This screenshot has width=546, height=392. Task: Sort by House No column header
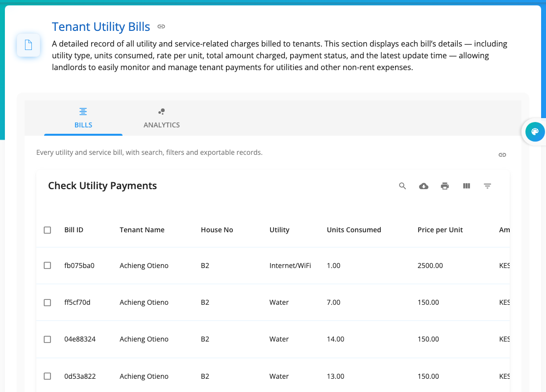(217, 230)
